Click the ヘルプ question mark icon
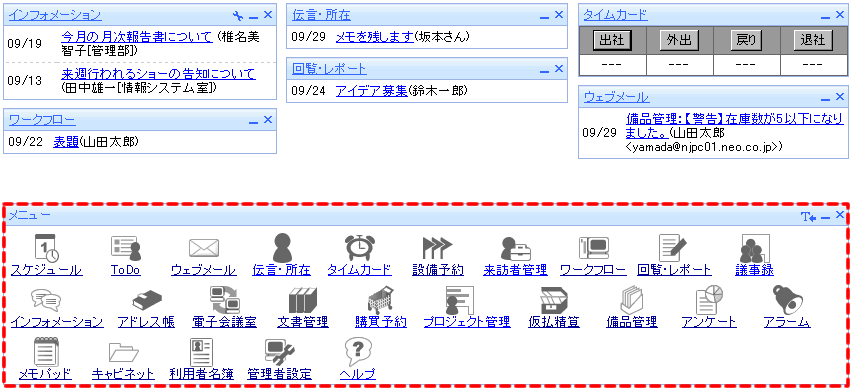 coord(357,352)
